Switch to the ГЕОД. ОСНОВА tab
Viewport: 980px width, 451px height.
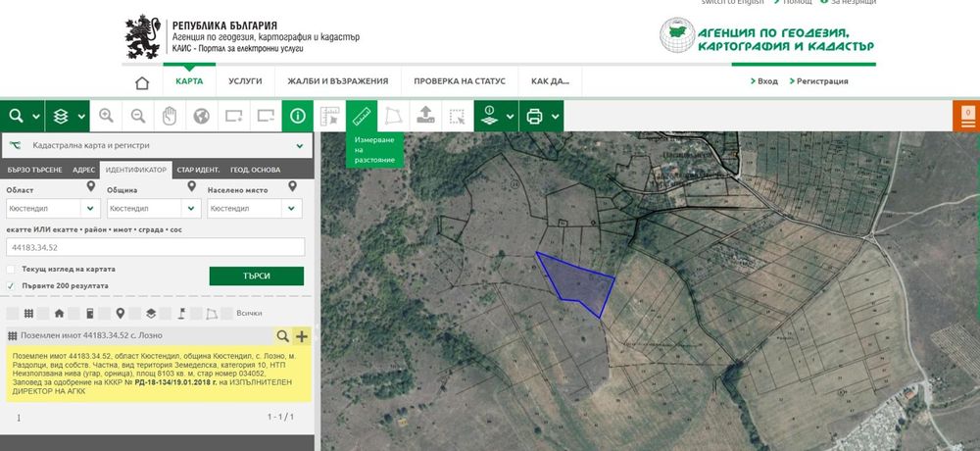coord(255,170)
